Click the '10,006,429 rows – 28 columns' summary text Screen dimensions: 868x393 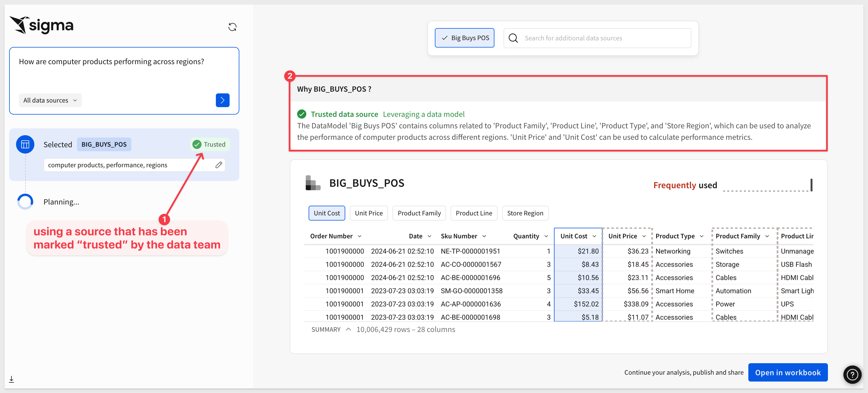tap(405, 329)
